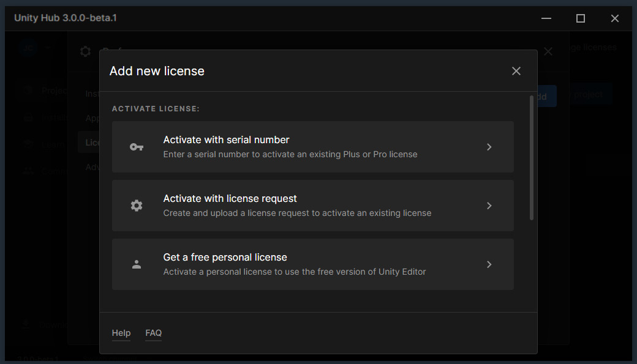Open the FAQ link
Screen dimensions: 637x364
tap(154, 333)
